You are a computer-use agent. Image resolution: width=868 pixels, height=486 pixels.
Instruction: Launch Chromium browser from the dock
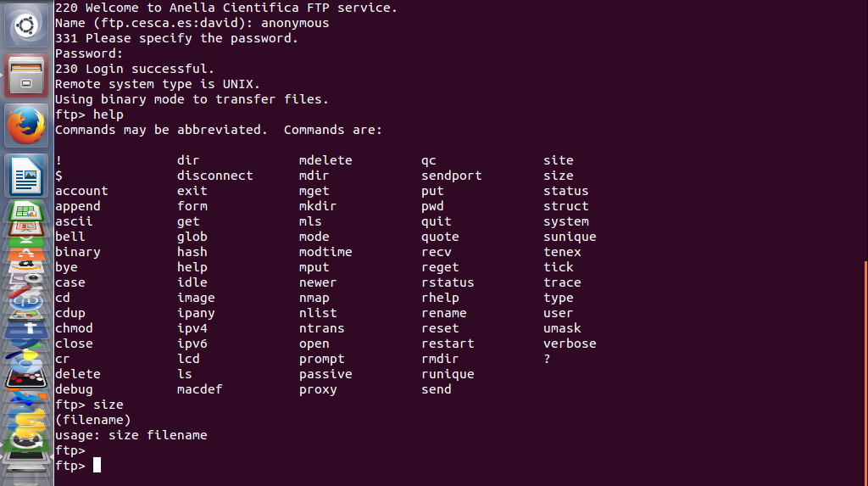click(x=26, y=366)
